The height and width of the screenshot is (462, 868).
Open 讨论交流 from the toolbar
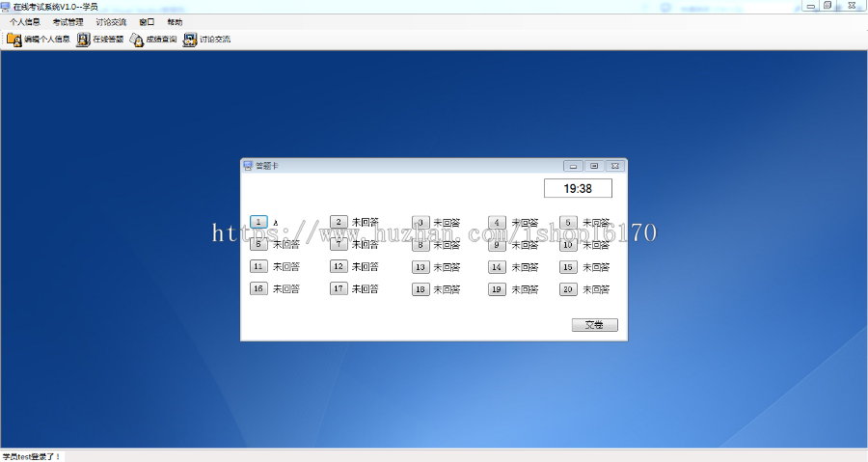[207, 40]
